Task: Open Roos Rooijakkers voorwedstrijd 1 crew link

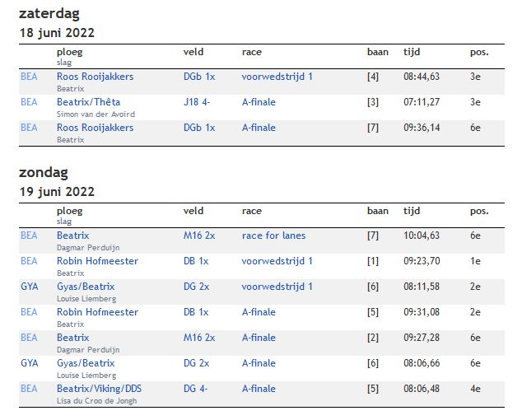Action: click(x=95, y=77)
